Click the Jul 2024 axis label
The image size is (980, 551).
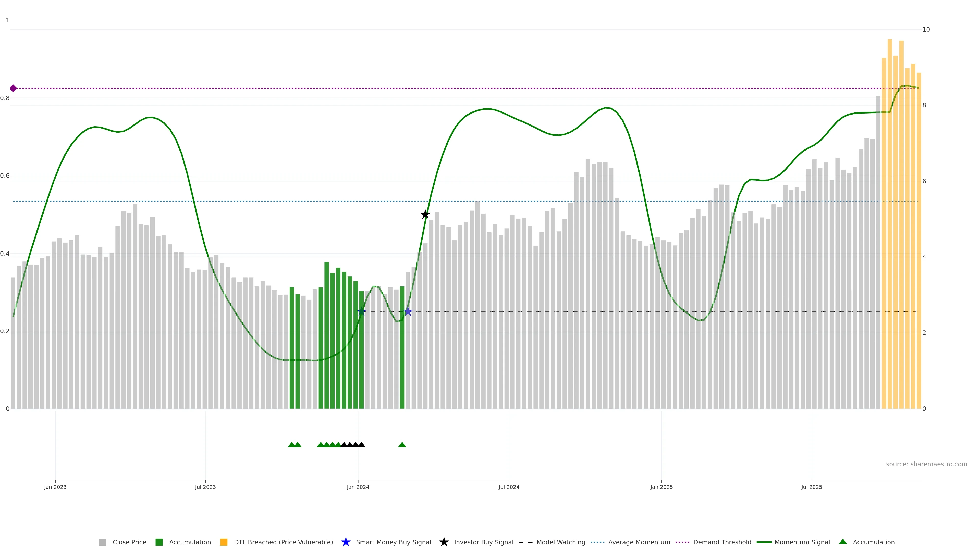(509, 487)
